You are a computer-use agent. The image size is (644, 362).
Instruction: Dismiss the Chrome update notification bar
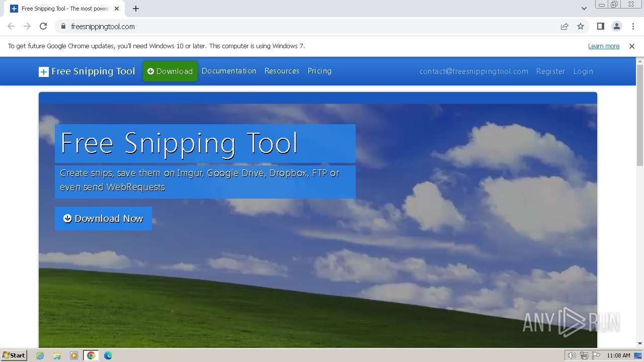[632, 46]
